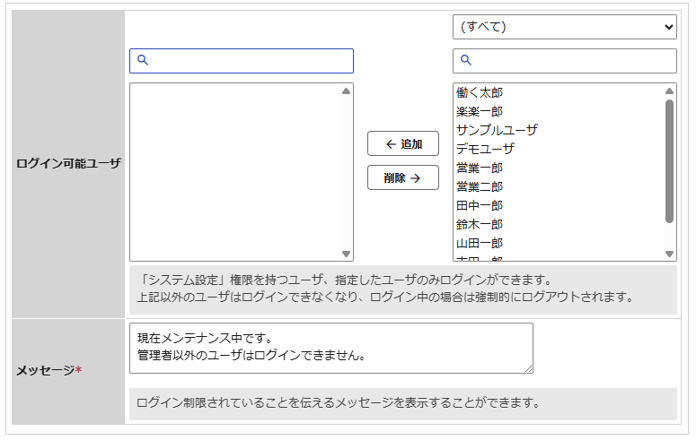
Task: Open the (すべて) group dropdown
Action: coord(565,27)
